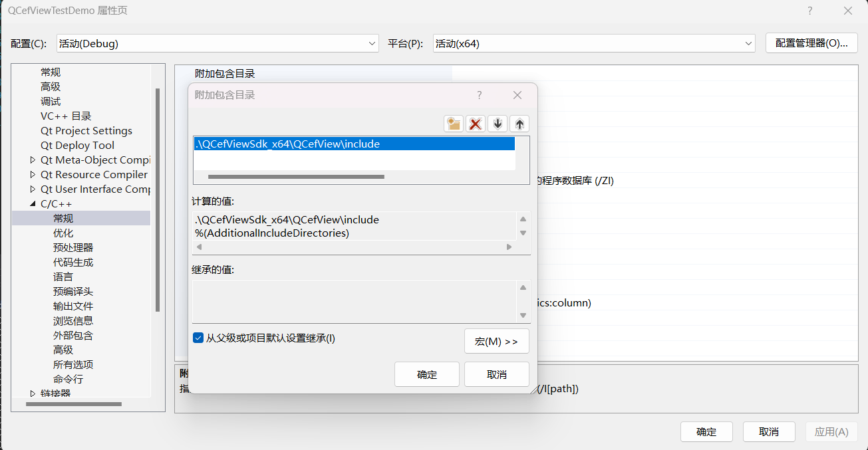Open the 配置管理器(O)... button
The image size is (868, 450).
coord(811,43)
